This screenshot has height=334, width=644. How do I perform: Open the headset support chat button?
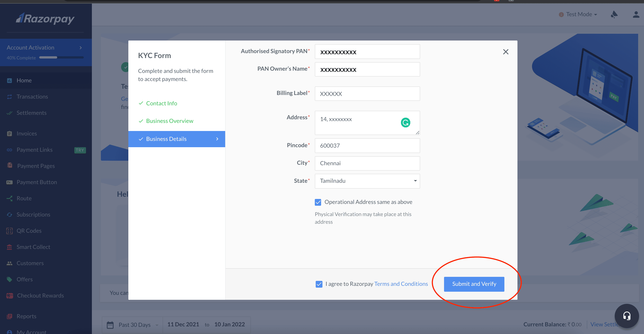[x=626, y=316]
